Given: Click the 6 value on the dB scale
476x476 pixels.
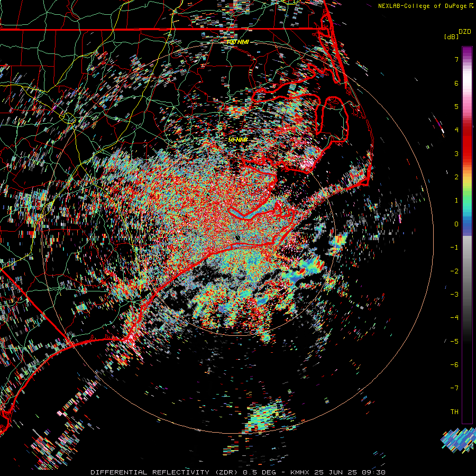Looking at the screenshot, I should tap(456, 83).
